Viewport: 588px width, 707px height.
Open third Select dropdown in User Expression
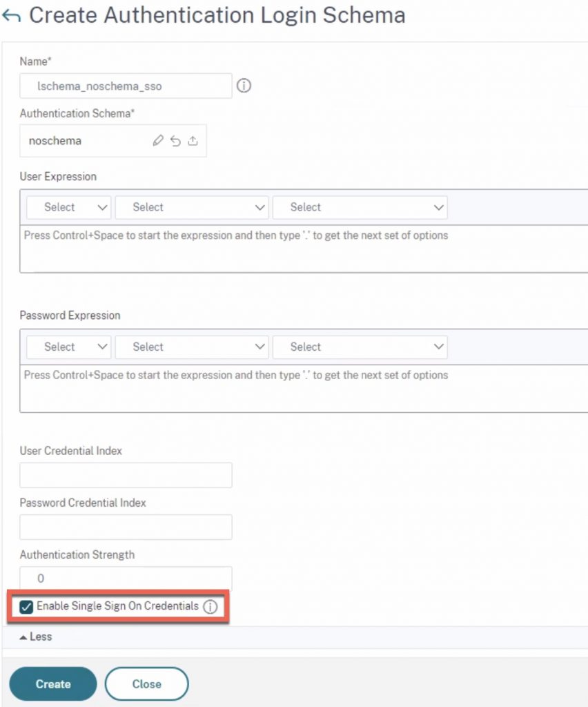(x=360, y=207)
